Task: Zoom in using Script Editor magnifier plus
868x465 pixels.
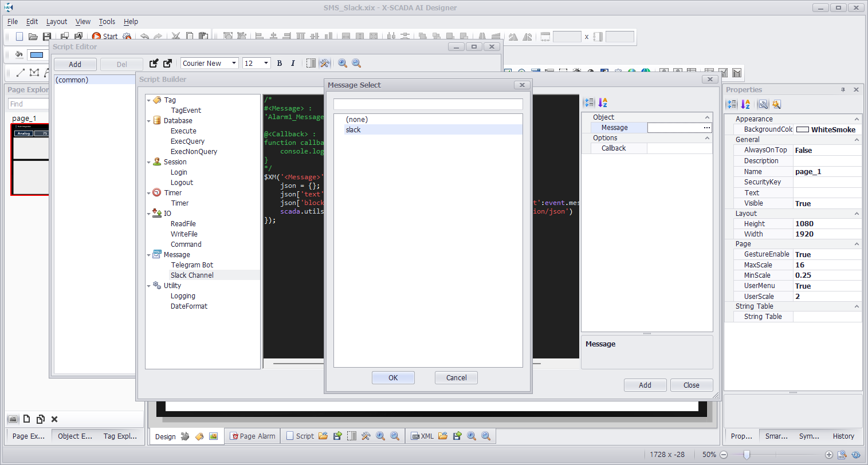Action: [343, 63]
